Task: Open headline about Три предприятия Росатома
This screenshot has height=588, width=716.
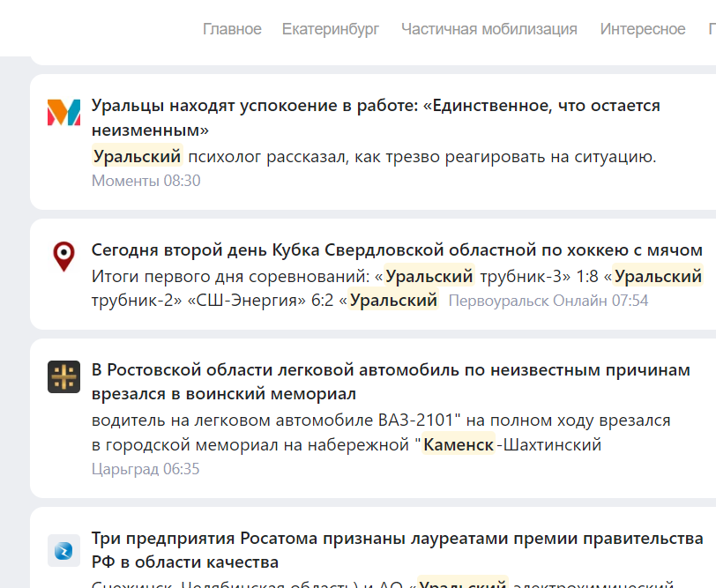Action: click(398, 550)
